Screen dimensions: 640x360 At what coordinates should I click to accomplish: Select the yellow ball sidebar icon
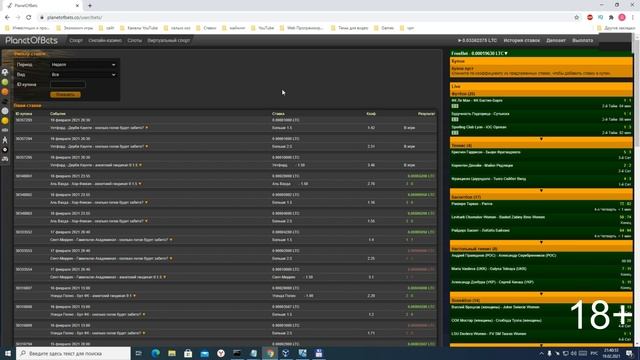click(x=5, y=121)
